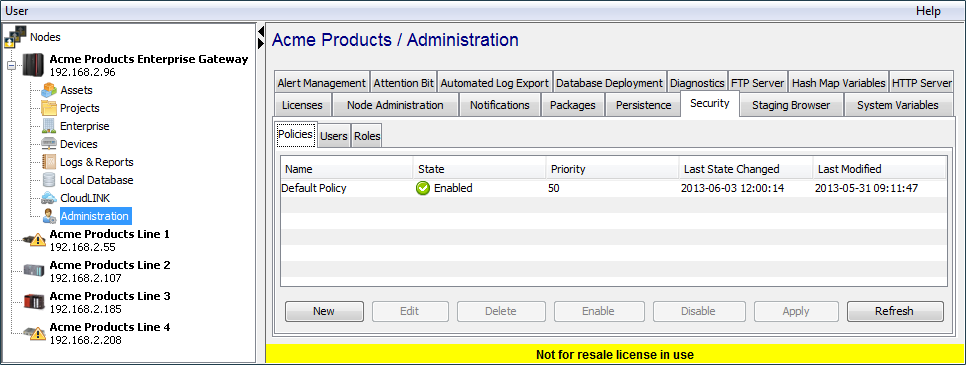Click the Assets cubes icon

point(49,90)
